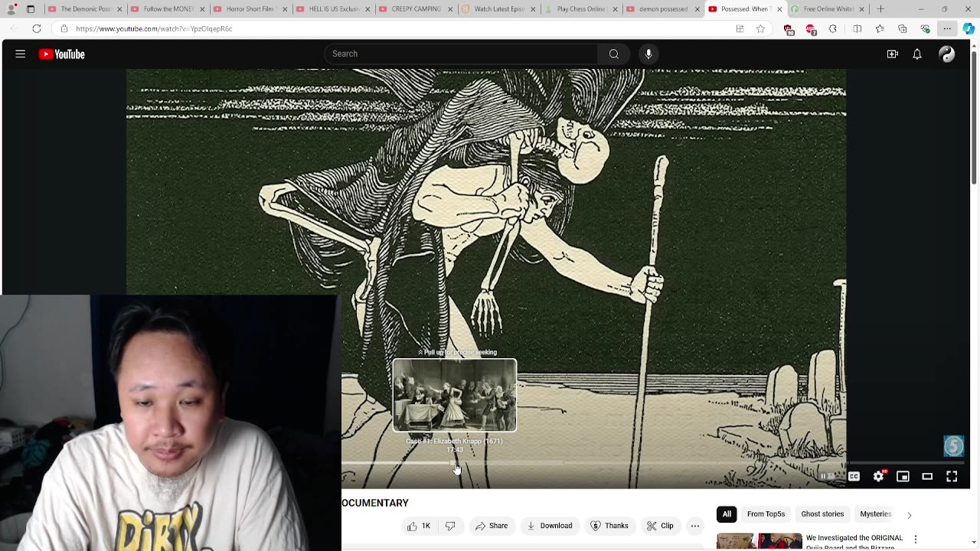Click the seek preview thumbnail

coord(455,395)
